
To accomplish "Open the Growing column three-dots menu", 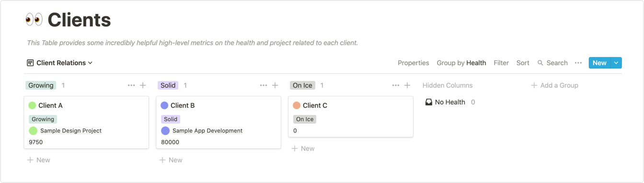I will (x=131, y=85).
